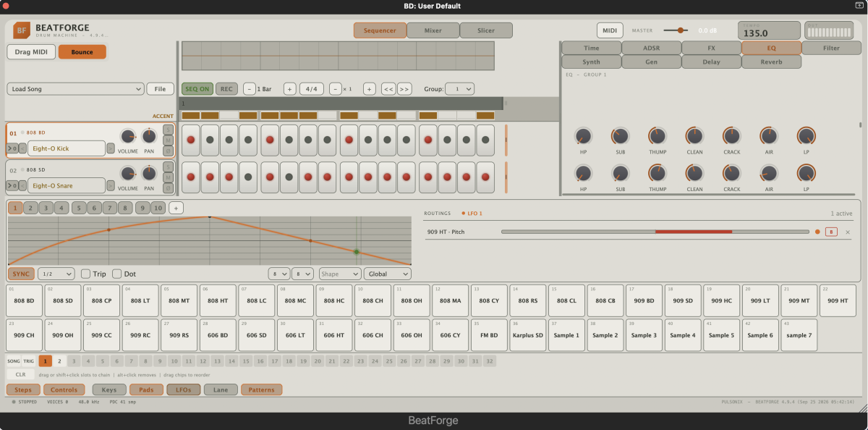Image resolution: width=868 pixels, height=430 pixels.
Task: Mute the 808 BD track with M button
Action: tap(168, 140)
